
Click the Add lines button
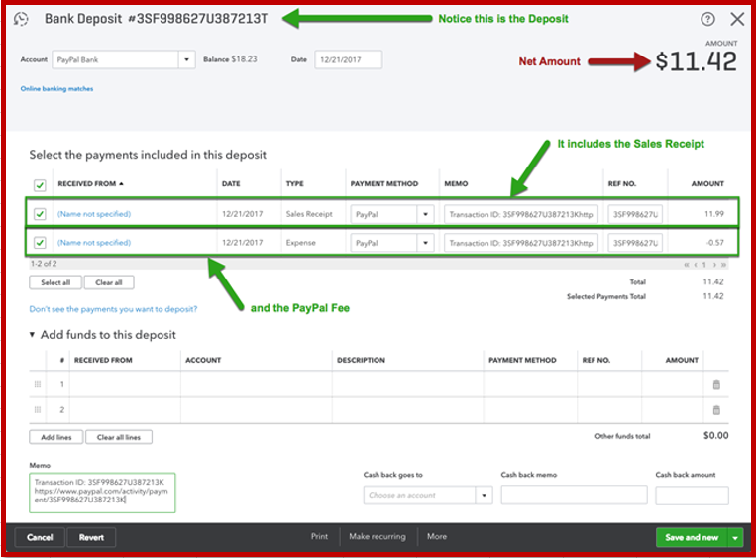(x=56, y=437)
